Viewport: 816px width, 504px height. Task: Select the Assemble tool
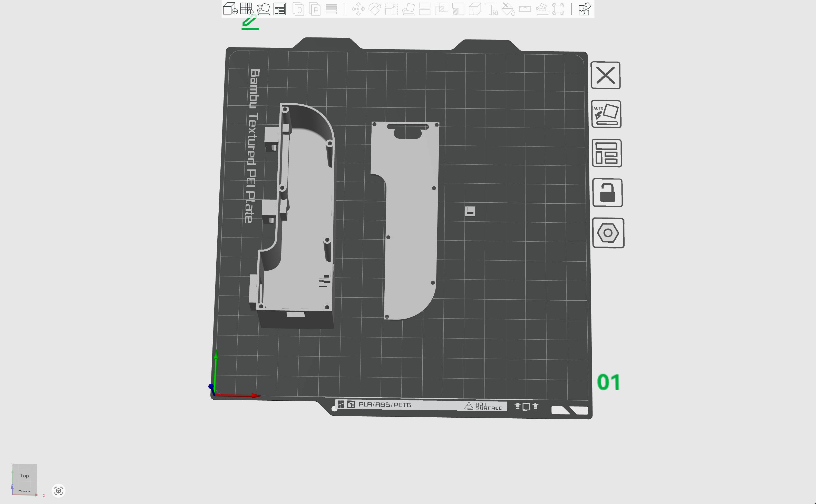542,9
